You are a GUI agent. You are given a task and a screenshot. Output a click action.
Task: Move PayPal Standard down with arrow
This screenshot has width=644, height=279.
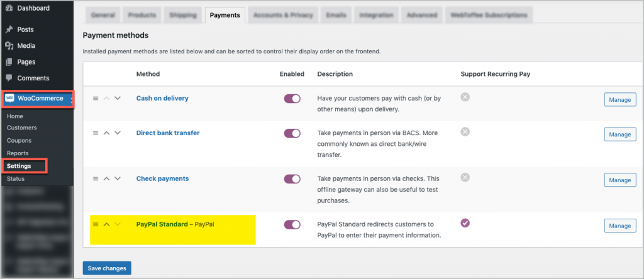118,224
